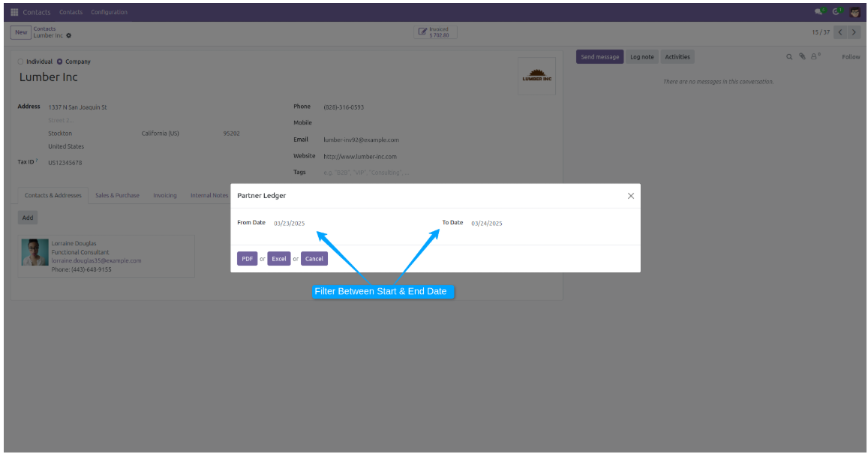Select the Individual radio button
The image size is (868, 454).
[x=20, y=62]
